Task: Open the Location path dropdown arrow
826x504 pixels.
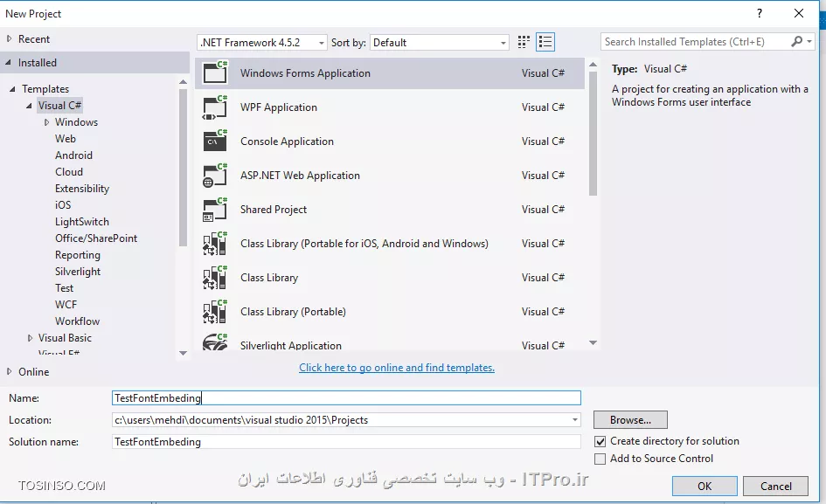Action: (x=575, y=420)
